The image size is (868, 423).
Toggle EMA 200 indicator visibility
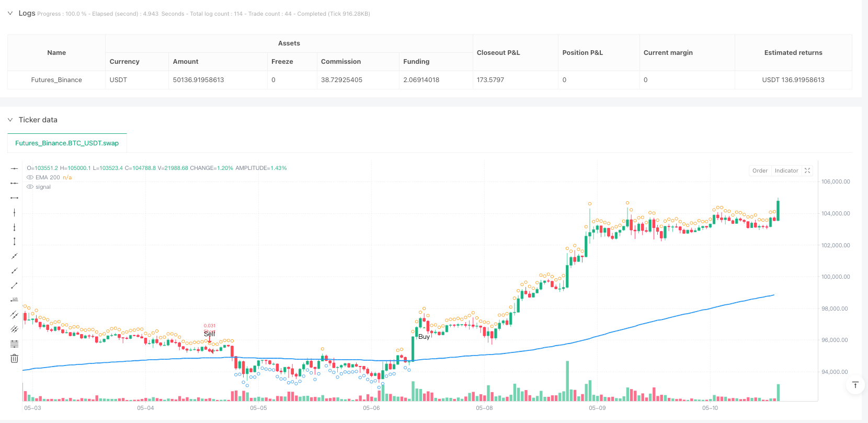tap(30, 177)
